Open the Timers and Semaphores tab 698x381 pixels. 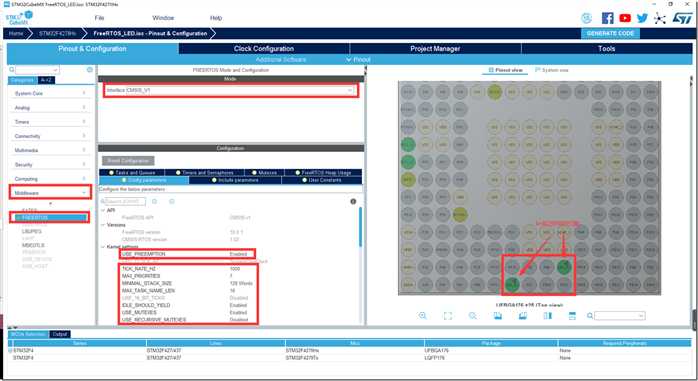[x=204, y=173]
